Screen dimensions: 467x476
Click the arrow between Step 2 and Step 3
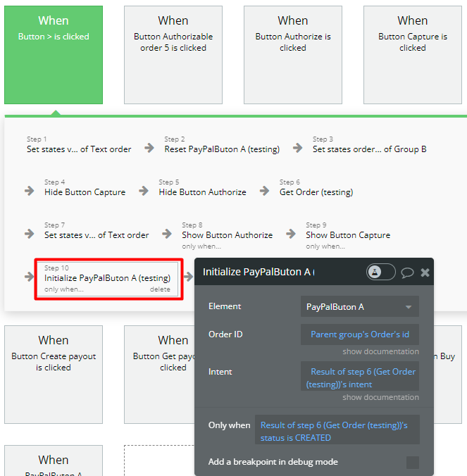(297, 148)
